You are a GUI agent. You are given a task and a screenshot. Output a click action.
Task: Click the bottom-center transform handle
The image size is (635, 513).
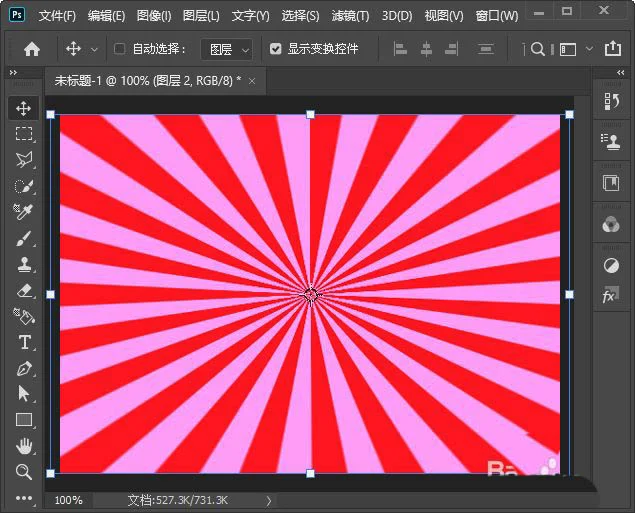pyautogui.click(x=310, y=473)
